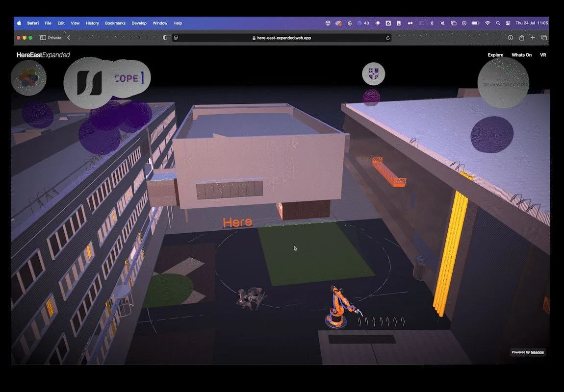Screen dimensions: 564x392
Task: Open the Control Center dropdown
Action: coord(509,23)
